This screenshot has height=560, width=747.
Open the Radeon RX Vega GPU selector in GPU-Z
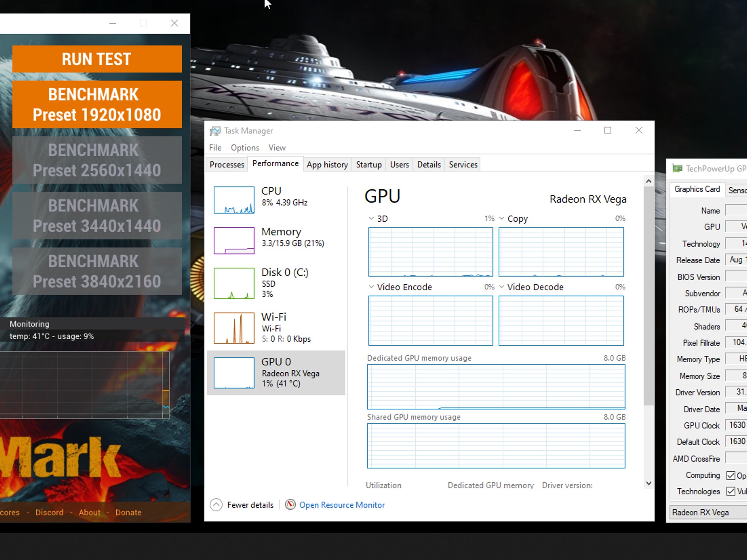(x=708, y=512)
